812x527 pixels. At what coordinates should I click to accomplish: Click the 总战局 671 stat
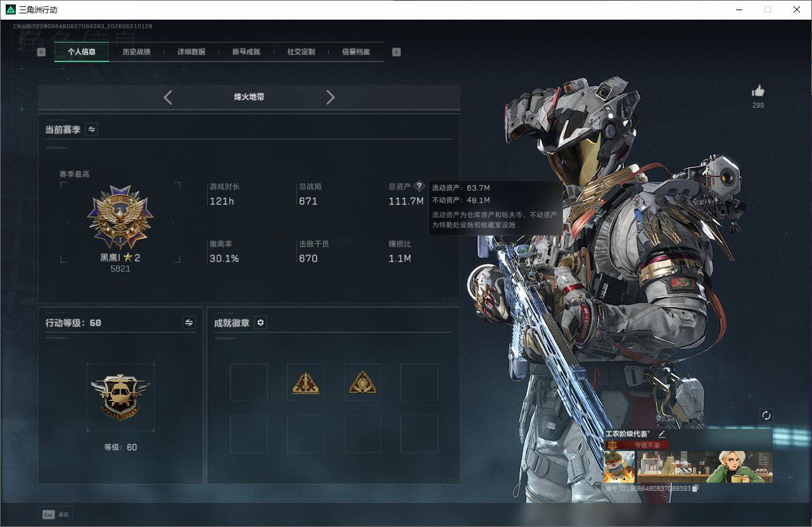coord(310,194)
